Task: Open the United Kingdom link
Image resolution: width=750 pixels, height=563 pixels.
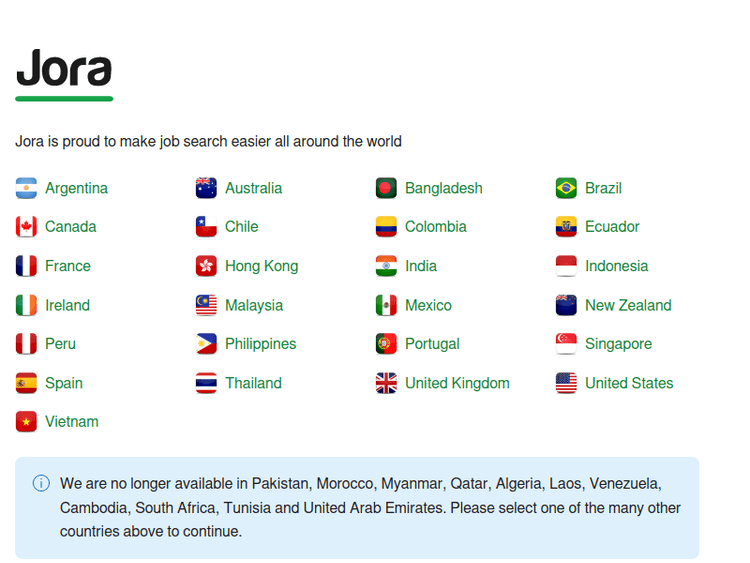Action: click(x=457, y=383)
